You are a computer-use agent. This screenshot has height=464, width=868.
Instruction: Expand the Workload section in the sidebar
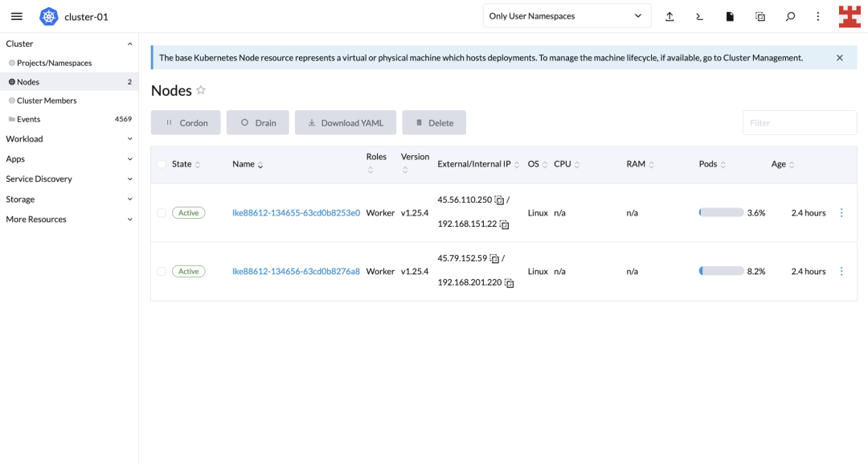[x=68, y=139]
